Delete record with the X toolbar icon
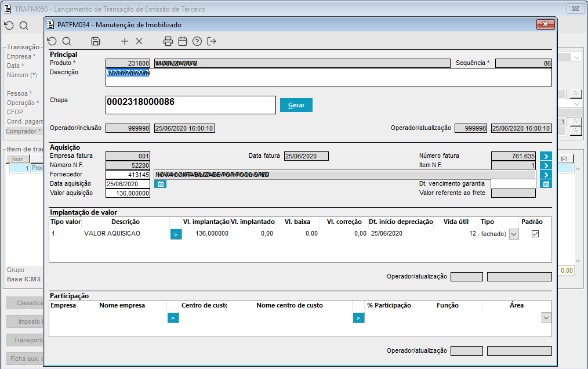This screenshot has width=588, height=369. [139, 41]
